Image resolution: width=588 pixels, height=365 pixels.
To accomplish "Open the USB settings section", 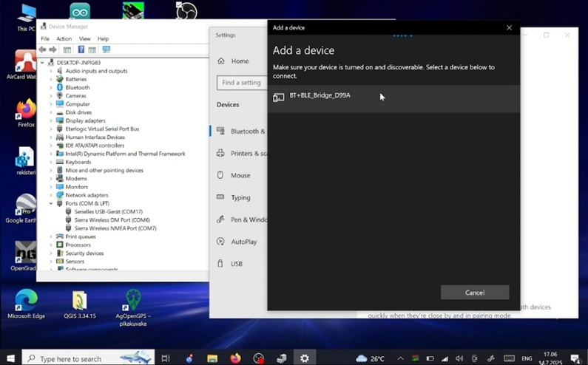I will click(236, 264).
